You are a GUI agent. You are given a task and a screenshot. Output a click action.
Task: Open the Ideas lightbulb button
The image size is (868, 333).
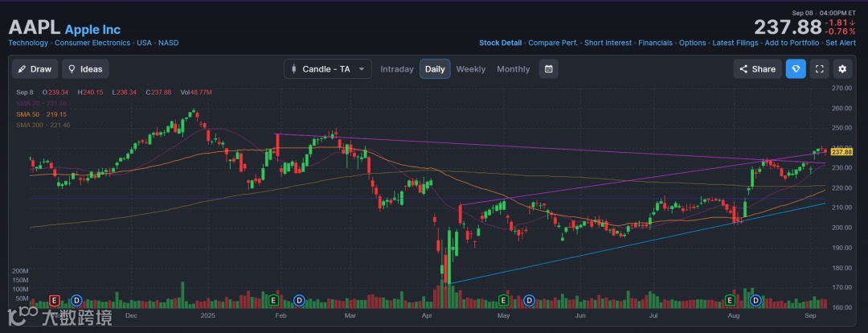(x=85, y=68)
